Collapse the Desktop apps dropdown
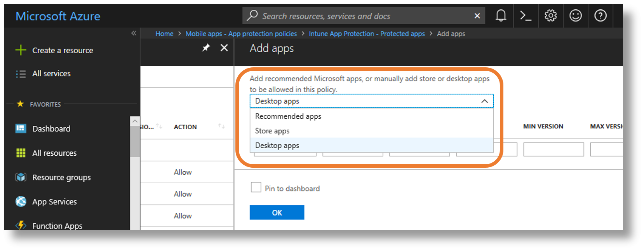The image size is (644, 251). click(484, 101)
